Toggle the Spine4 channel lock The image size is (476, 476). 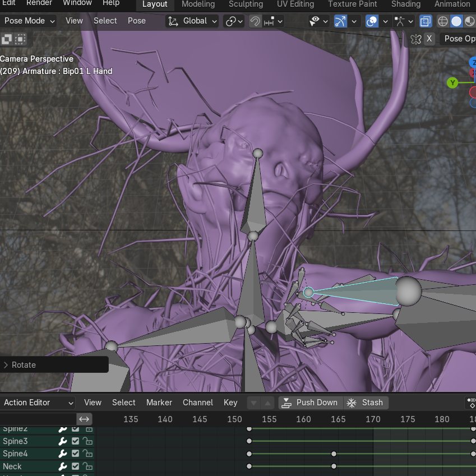[87, 454]
